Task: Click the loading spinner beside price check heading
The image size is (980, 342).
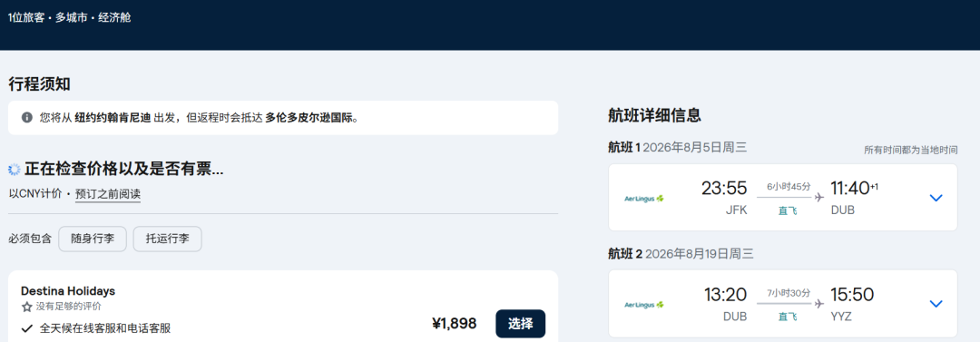Action: (x=15, y=170)
